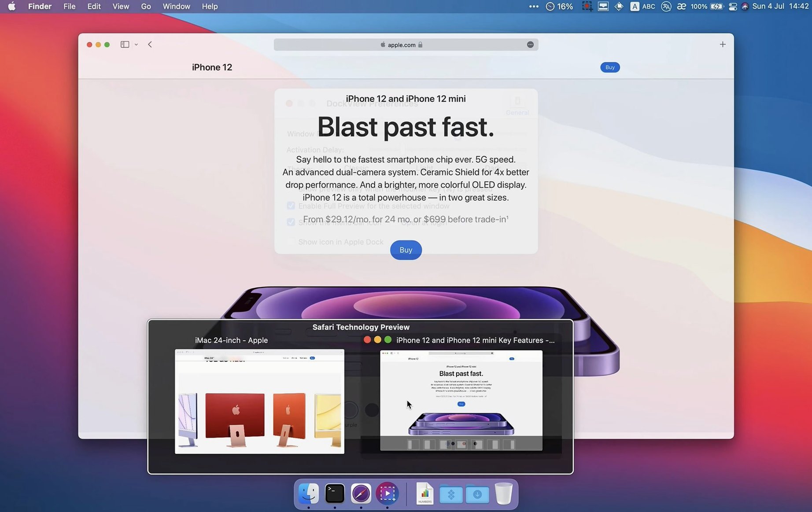
Task: Open the Window menu
Action: [x=176, y=6]
